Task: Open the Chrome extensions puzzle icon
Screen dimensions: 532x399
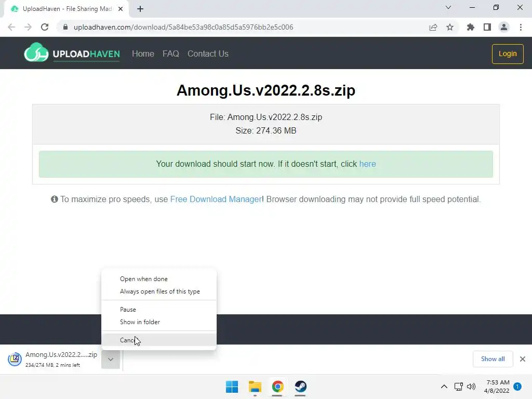Action: tap(470, 27)
